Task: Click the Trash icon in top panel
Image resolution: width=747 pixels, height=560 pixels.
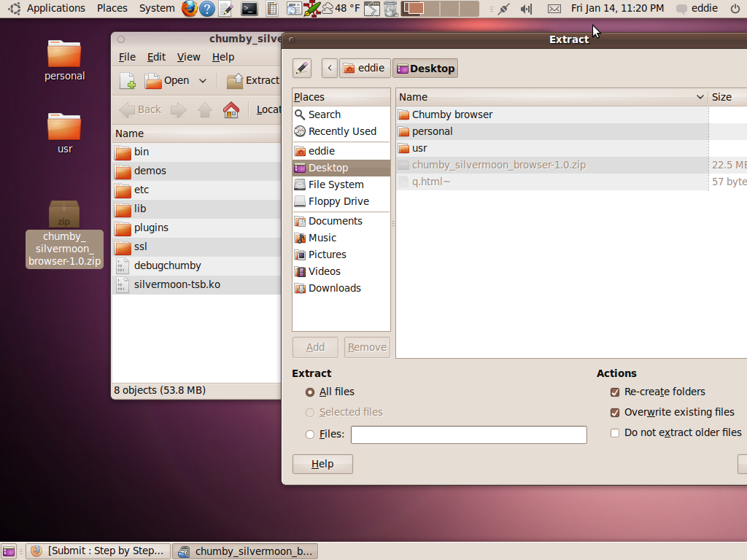Action: coord(391,9)
